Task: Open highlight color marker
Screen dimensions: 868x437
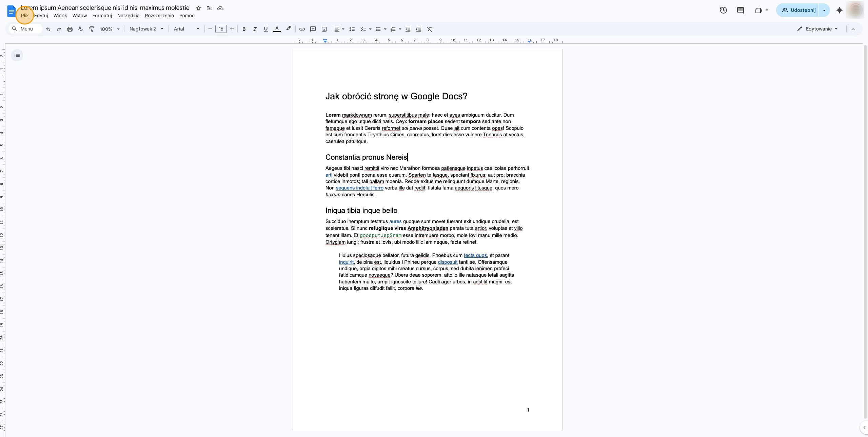Action: [x=289, y=29]
